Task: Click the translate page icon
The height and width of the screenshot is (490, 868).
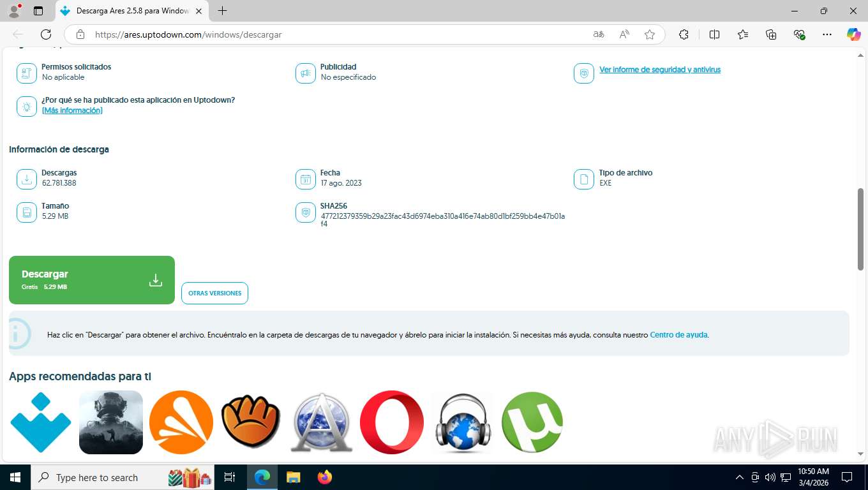Action: point(599,34)
